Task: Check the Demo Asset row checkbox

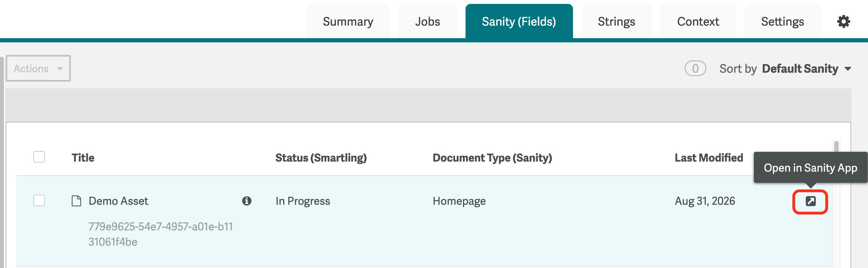Action: pyautogui.click(x=39, y=200)
